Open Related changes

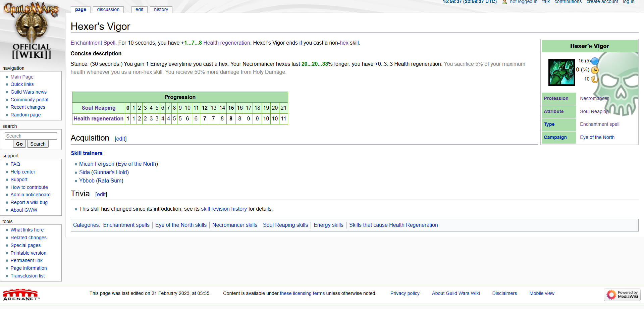[x=29, y=238]
